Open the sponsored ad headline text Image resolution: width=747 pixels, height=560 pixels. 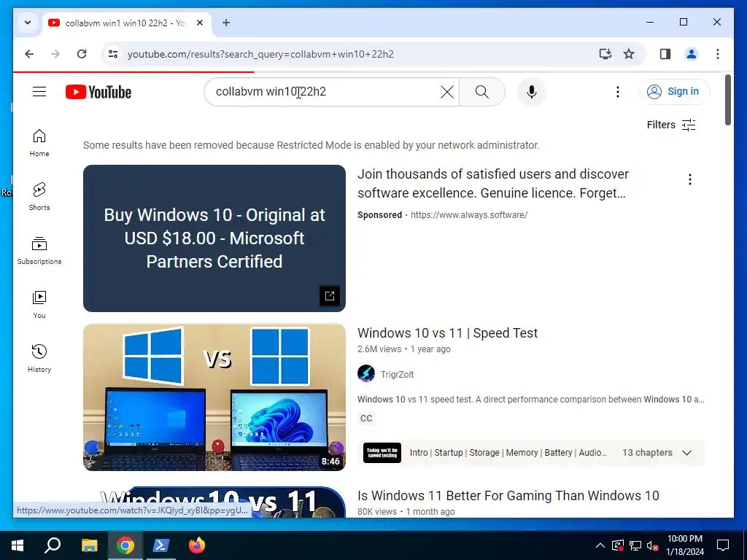tap(493, 183)
